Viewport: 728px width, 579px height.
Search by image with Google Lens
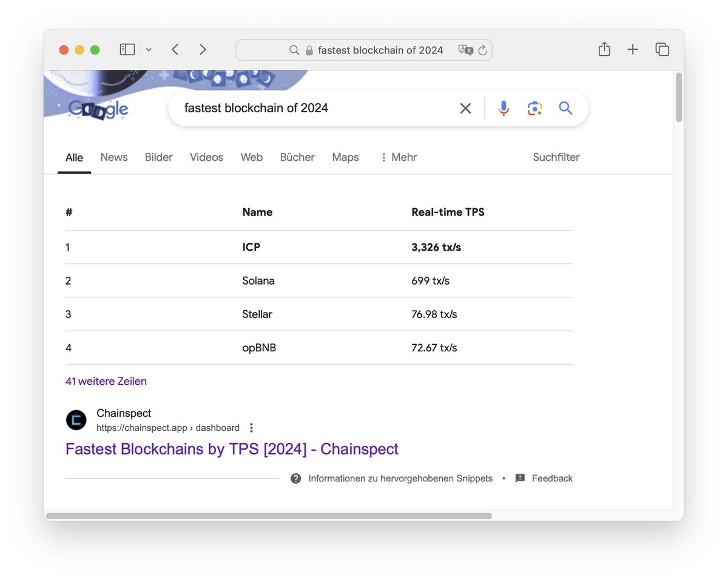534,109
